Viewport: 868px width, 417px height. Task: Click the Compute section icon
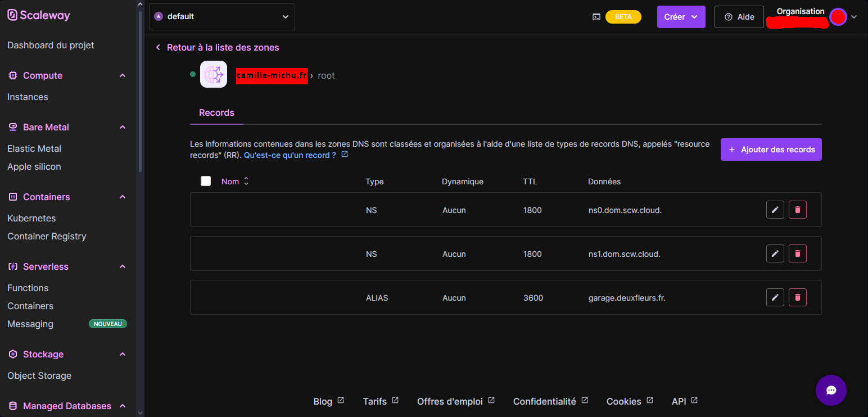click(12, 75)
